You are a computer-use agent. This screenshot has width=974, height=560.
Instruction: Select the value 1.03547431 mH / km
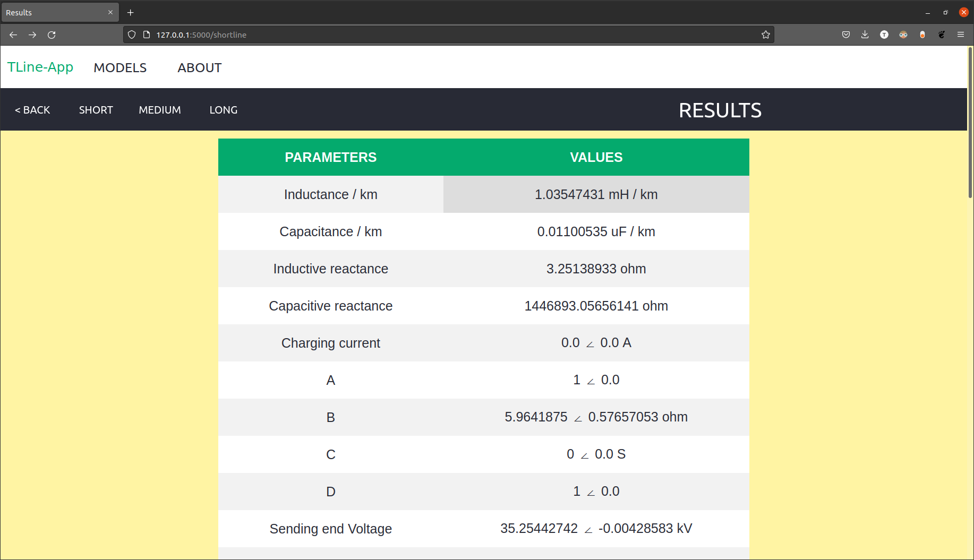[x=596, y=194]
